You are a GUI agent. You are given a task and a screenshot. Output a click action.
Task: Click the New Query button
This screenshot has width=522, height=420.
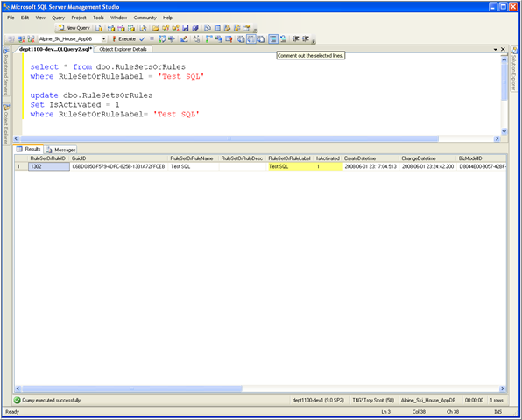pos(74,28)
